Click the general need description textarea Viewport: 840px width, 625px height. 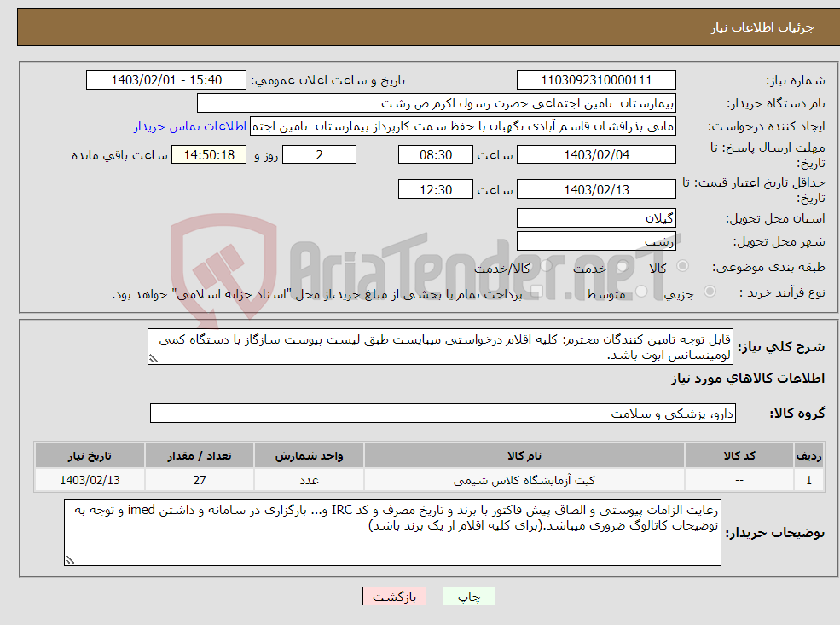(440, 347)
